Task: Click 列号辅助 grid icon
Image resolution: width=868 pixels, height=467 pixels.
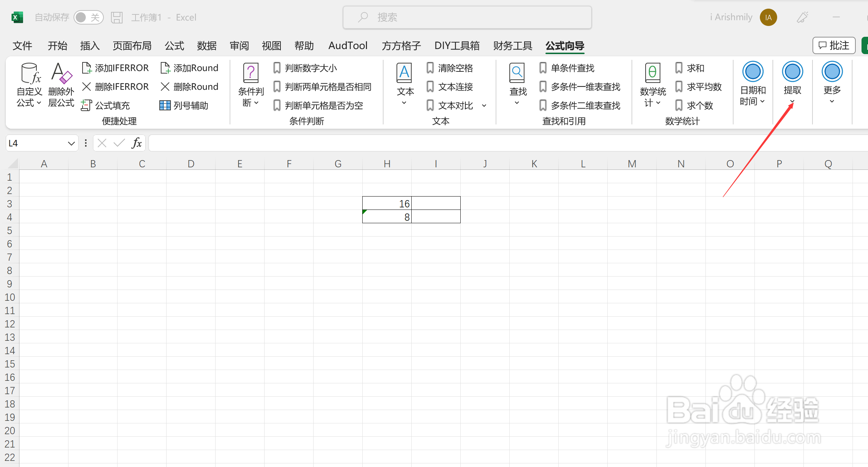Action: (165, 105)
